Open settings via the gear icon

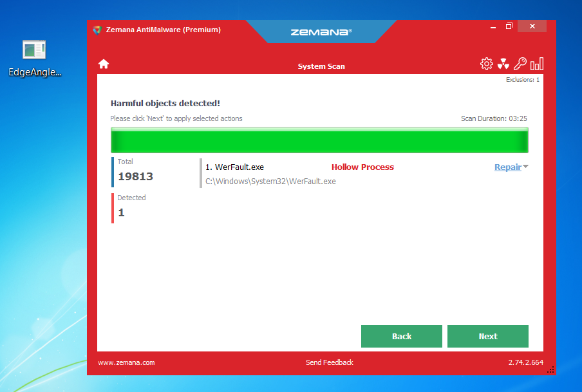pyautogui.click(x=486, y=64)
